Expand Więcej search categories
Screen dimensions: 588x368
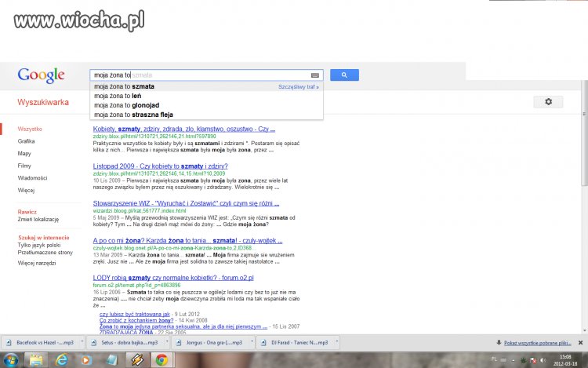point(26,190)
